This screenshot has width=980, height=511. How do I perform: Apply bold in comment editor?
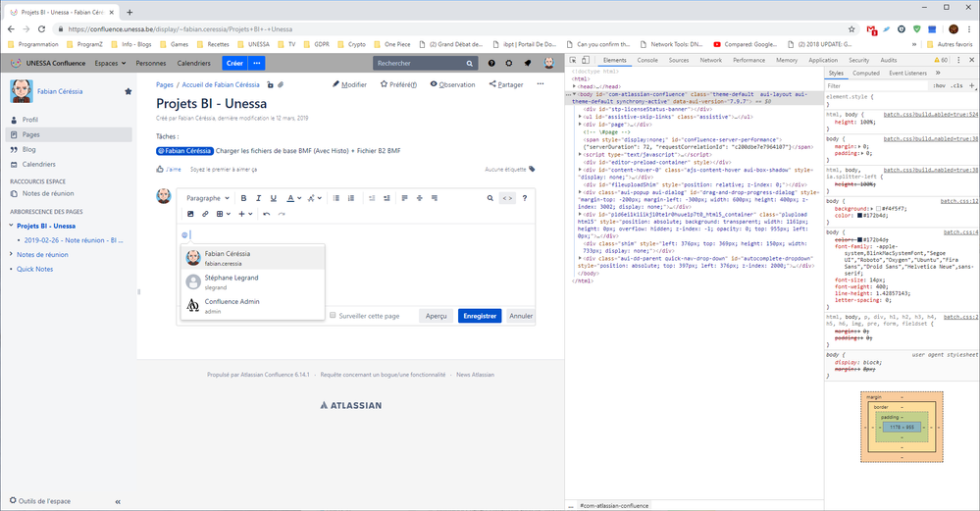click(243, 198)
